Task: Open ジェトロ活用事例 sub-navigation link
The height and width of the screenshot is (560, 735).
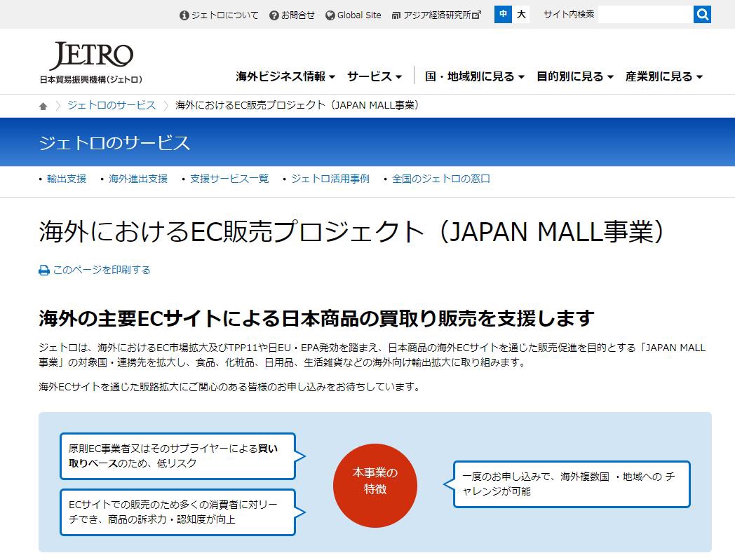Action: click(x=330, y=179)
